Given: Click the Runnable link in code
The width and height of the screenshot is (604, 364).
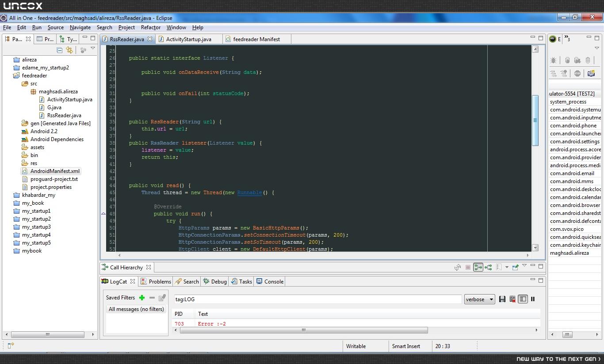Looking at the screenshot, I should [x=249, y=192].
